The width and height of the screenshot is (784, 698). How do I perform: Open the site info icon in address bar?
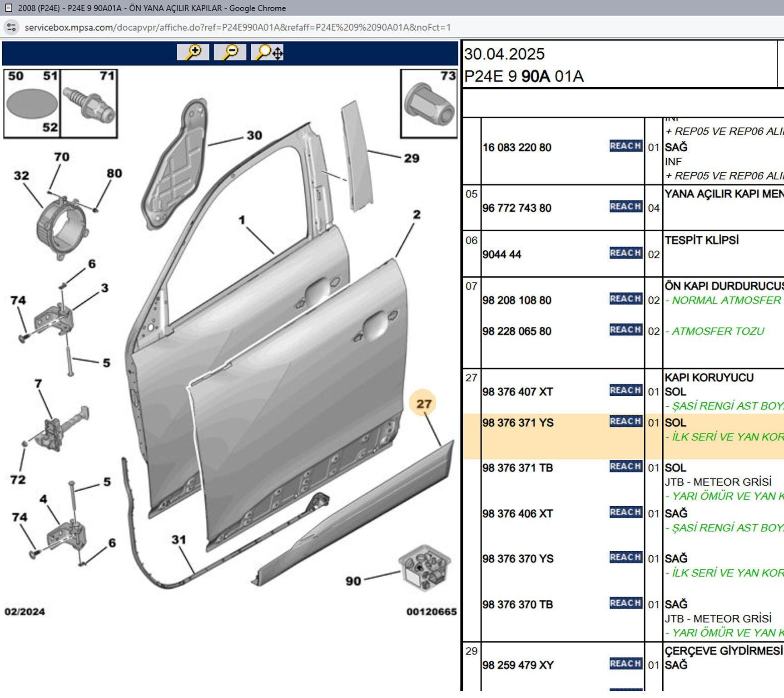pos(11,27)
